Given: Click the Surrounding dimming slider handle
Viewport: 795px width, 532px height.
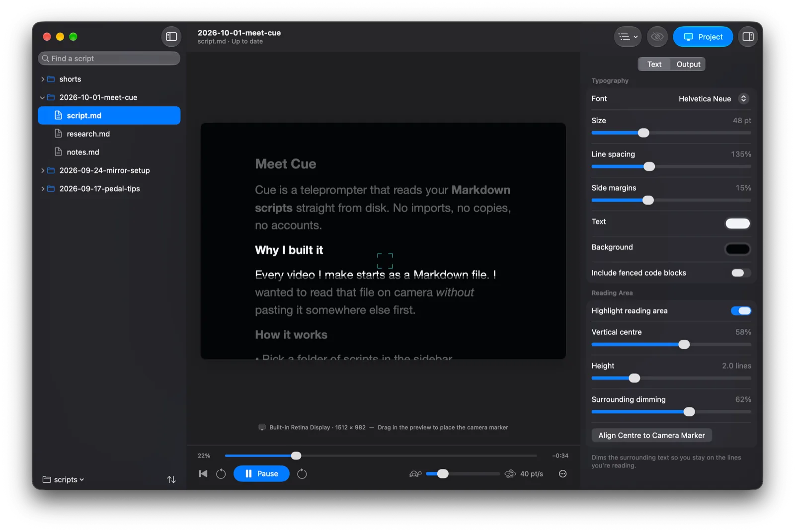Looking at the screenshot, I should pos(689,412).
